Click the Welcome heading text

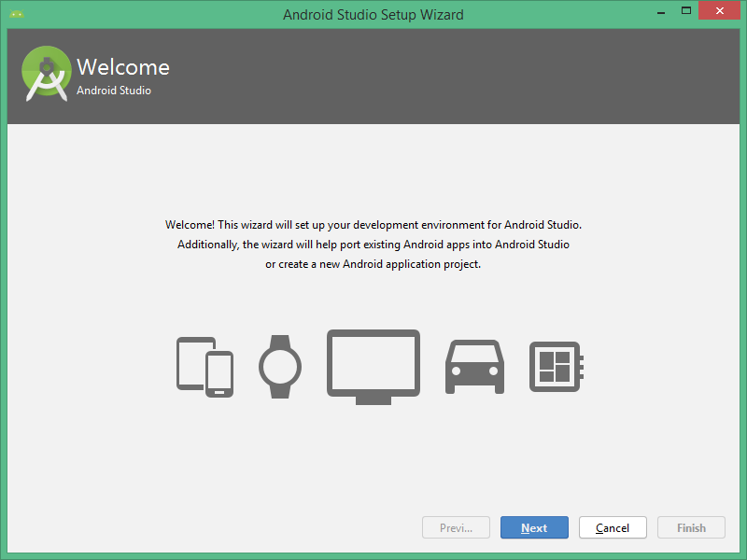(x=123, y=66)
